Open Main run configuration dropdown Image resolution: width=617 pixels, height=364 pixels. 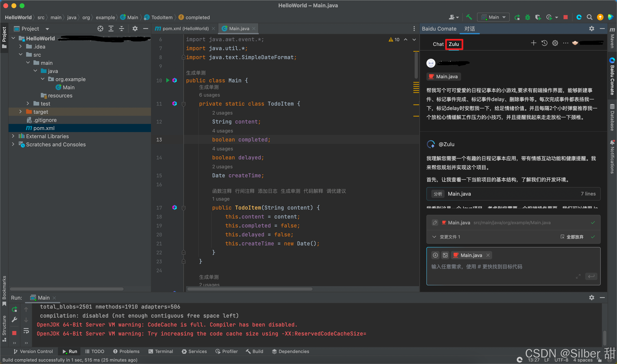coord(493,17)
